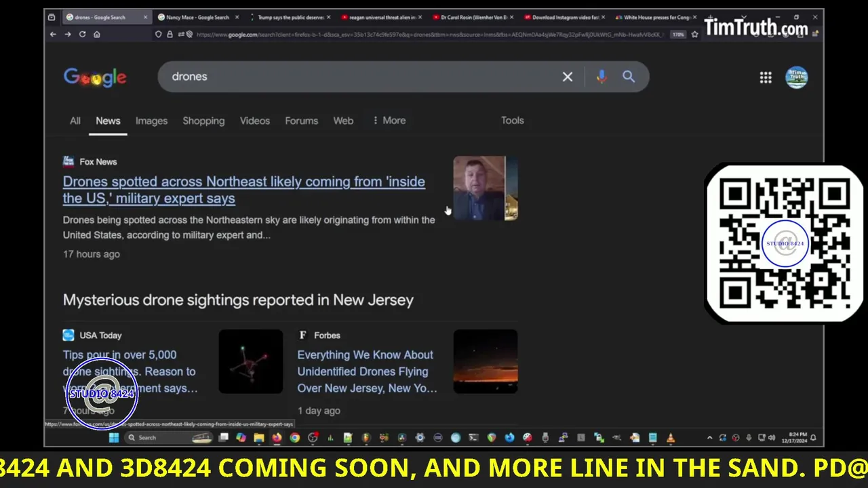Open the terminal taskbar icon
The width and height of the screenshot is (868, 488).
click(473, 438)
